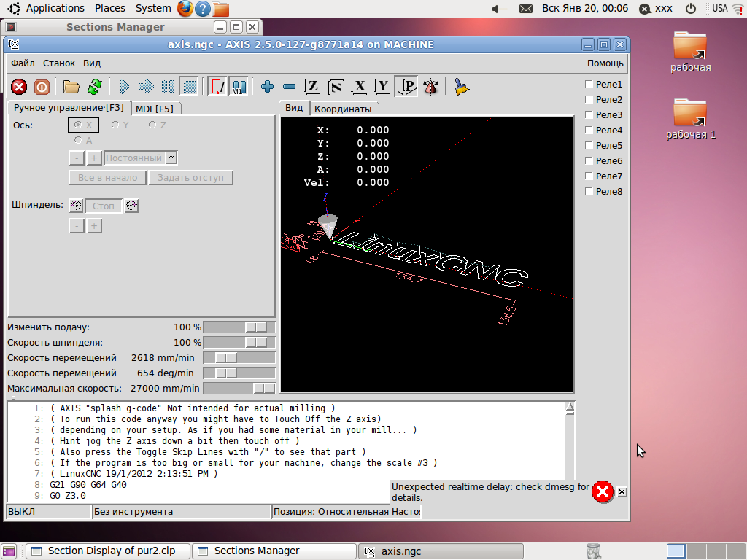
Task: Execute the next line step icon
Action: [x=146, y=87]
